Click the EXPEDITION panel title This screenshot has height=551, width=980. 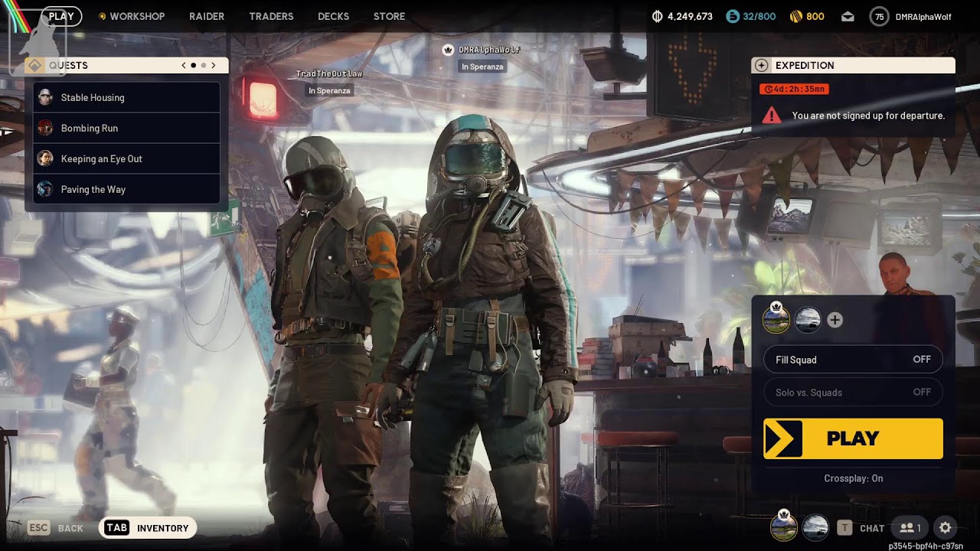click(805, 66)
